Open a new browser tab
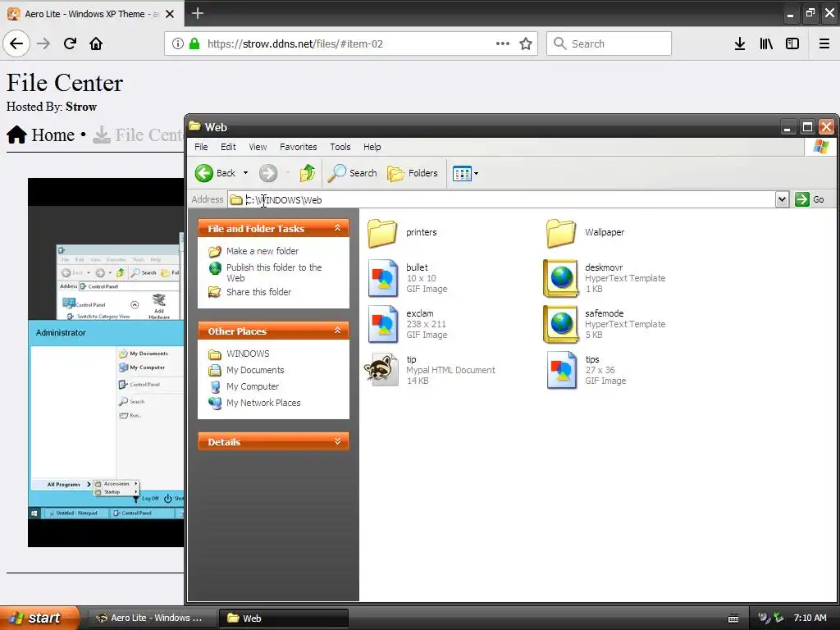This screenshot has width=840, height=630. (197, 13)
